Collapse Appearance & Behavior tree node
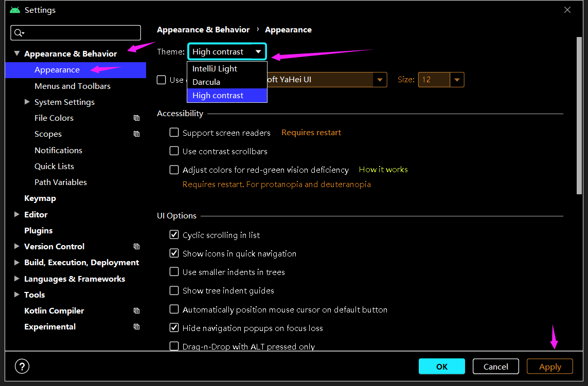This screenshot has height=386, width=588. [x=17, y=53]
